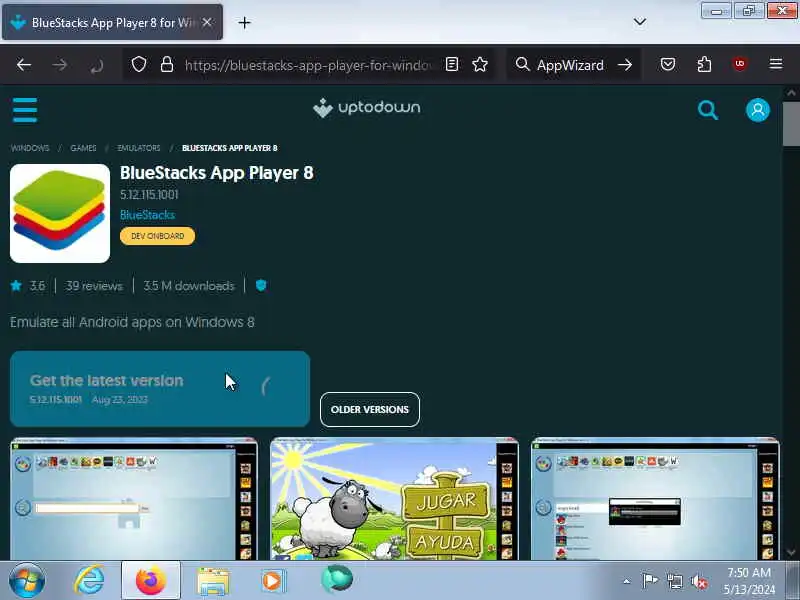The width and height of the screenshot is (800, 600).
Task: Open the third BlueStacks screenshot thumbnail
Action: pos(655,498)
